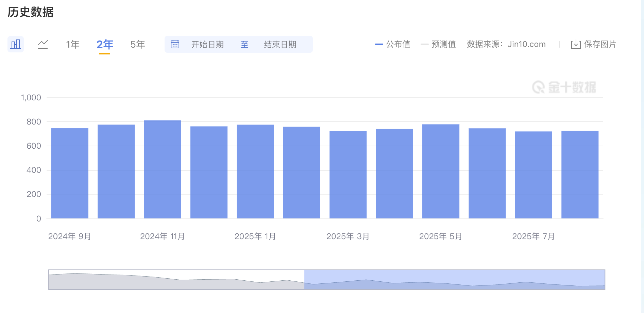Click the blue dash icon before 公布值

point(378,44)
